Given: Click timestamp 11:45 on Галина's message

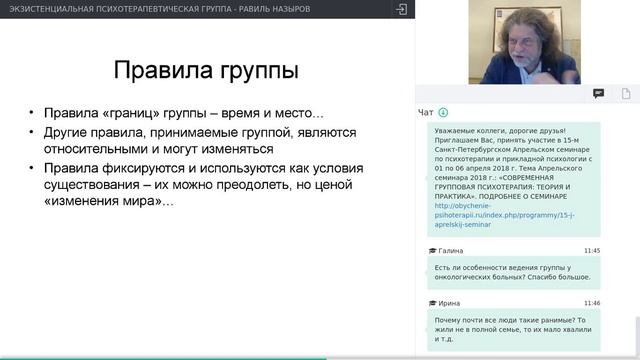Looking at the screenshot, I should [592, 251].
